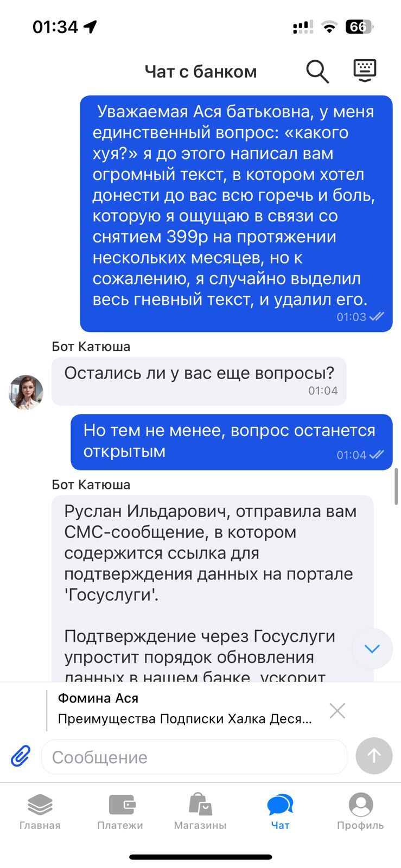Tap the Главная layers stack icon
This screenshot has height=868, width=401.
40,805
